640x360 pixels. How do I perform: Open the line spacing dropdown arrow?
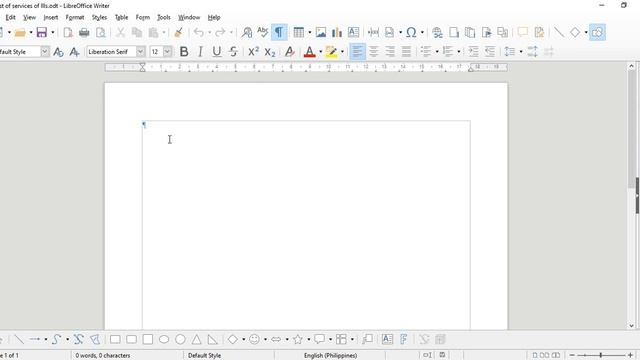521,52
